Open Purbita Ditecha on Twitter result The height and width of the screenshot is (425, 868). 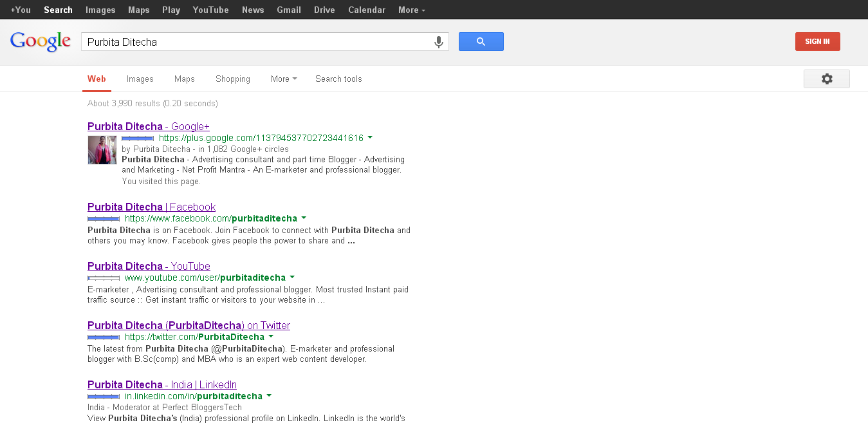point(189,325)
